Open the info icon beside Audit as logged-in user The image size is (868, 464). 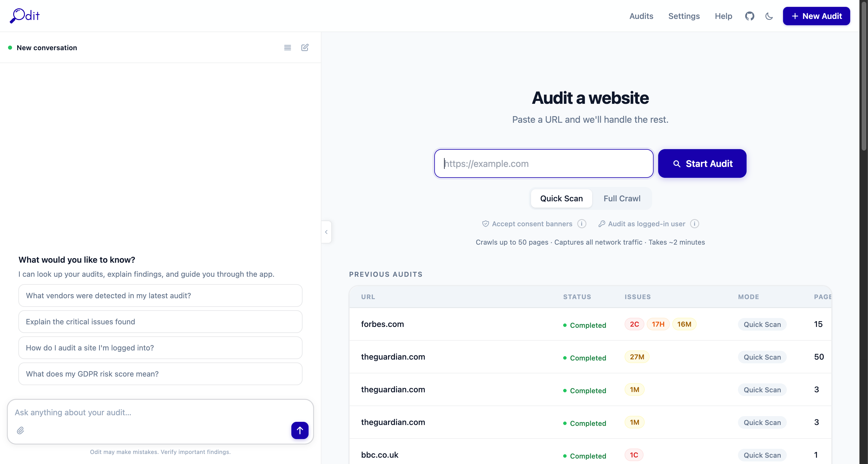(695, 224)
